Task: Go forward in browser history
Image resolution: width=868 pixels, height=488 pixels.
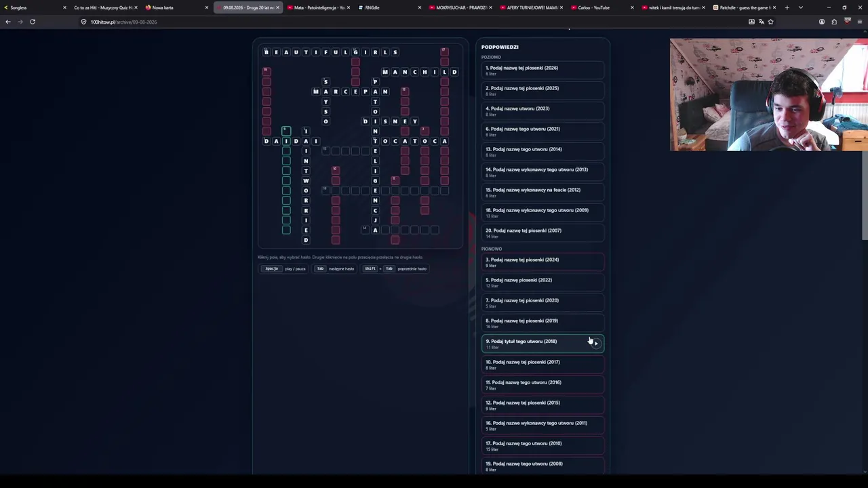Action: [x=20, y=22]
